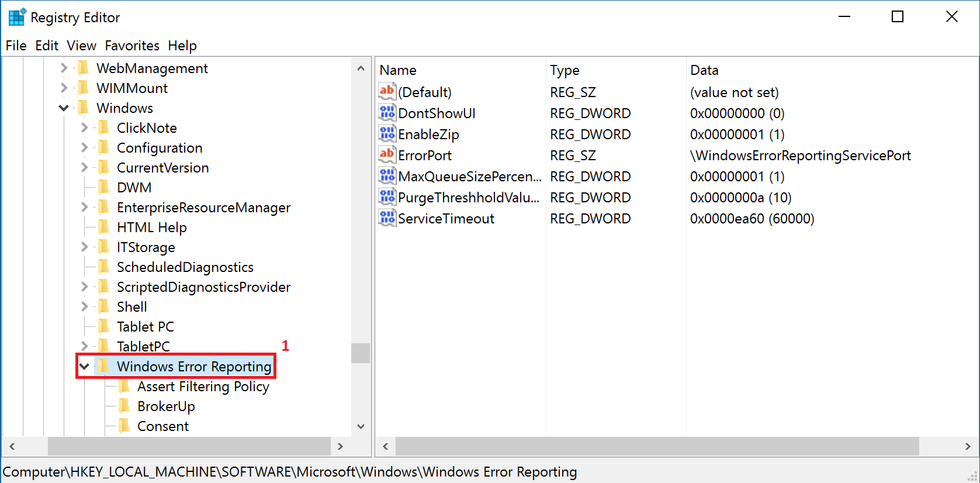The width and height of the screenshot is (980, 483).
Task: Select the DontShowUI value name
Action: (x=437, y=113)
